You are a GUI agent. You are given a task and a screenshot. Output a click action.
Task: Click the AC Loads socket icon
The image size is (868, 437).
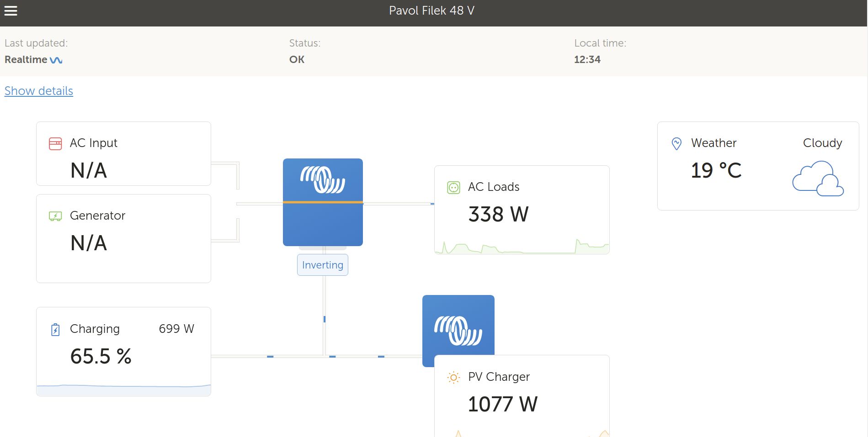coord(453,188)
